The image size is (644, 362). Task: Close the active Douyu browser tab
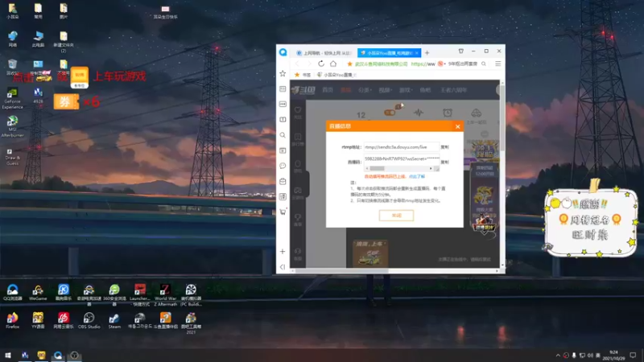click(x=417, y=53)
